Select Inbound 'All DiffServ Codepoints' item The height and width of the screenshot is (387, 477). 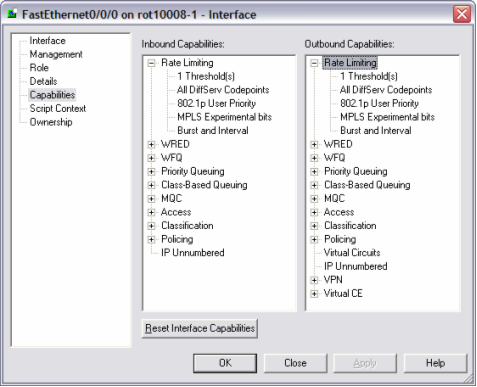click(223, 90)
